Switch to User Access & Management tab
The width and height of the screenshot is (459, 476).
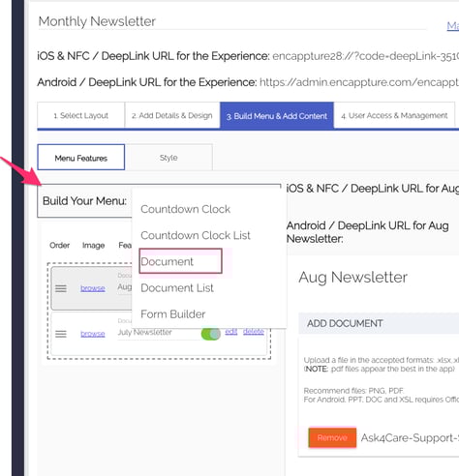[x=394, y=115]
